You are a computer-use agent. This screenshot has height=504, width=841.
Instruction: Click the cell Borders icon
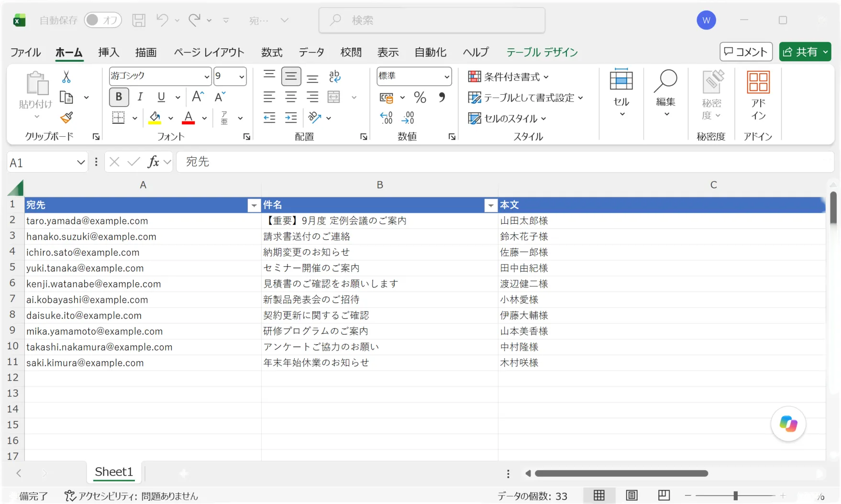tap(118, 118)
